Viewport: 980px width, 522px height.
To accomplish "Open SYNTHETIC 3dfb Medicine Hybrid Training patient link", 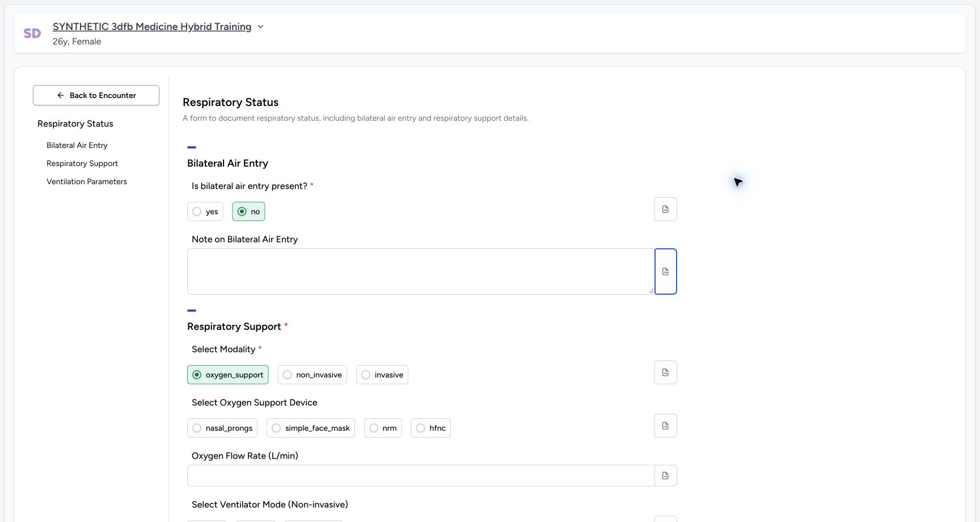I will click(152, 27).
